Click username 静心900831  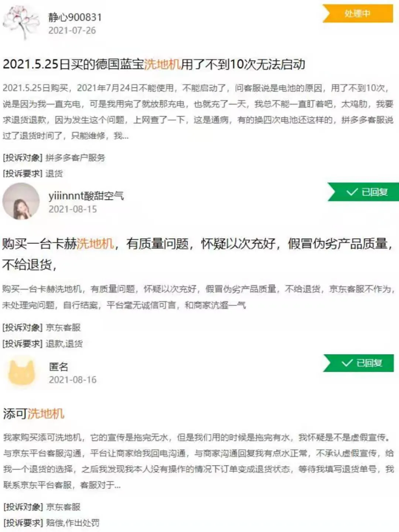(75, 17)
